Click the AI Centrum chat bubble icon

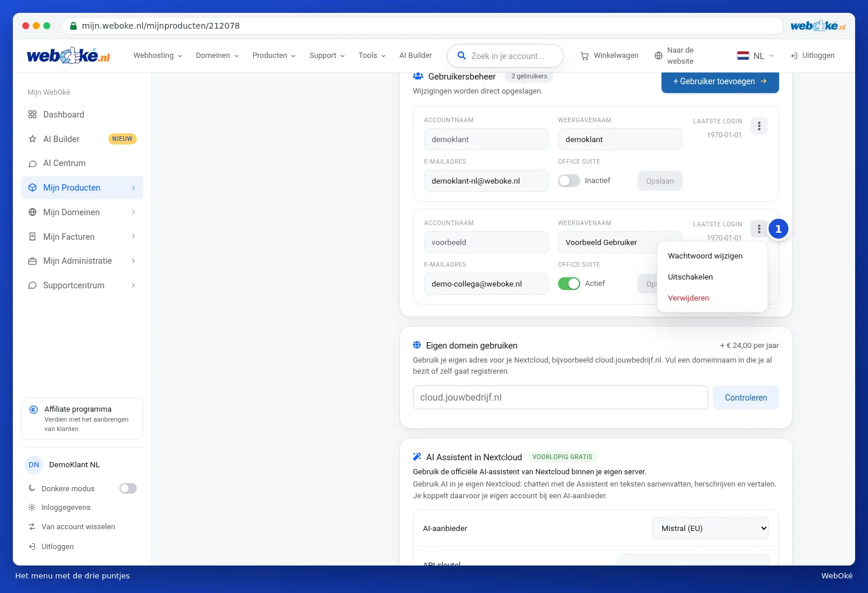pyautogui.click(x=33, y=164)
